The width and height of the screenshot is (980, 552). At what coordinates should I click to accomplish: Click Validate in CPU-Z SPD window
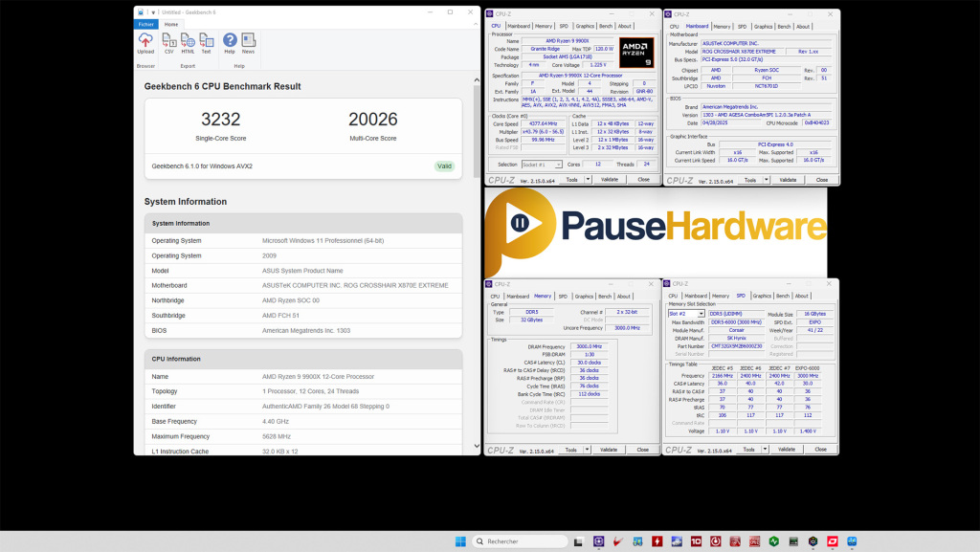point(787,450)
